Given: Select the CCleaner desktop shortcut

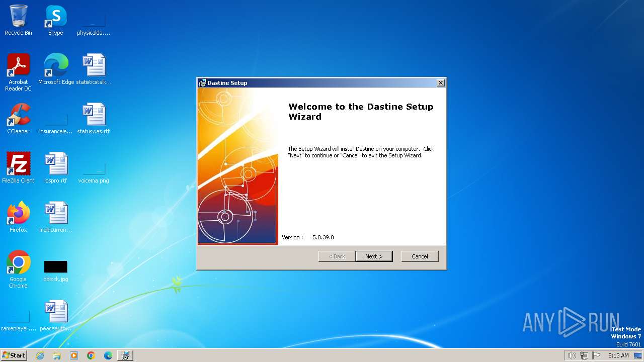Looking at the screenshot, I should point(18,119).
